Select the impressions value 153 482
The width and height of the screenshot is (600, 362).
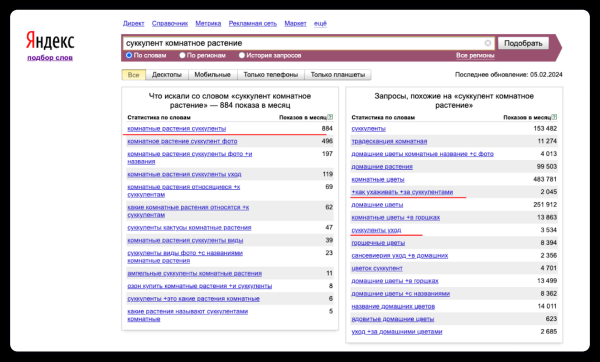(545, 129)
